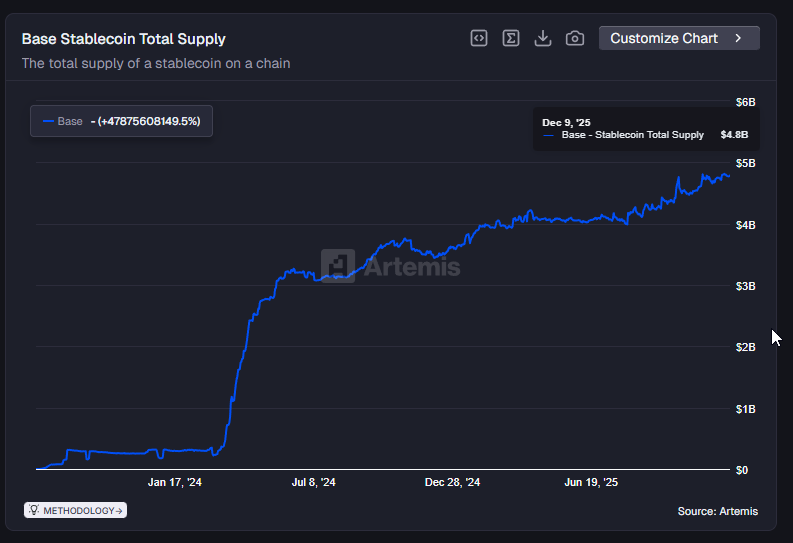Click the $6B y-axis label
Screen dimensions: 793x543
tap(745, 102)
